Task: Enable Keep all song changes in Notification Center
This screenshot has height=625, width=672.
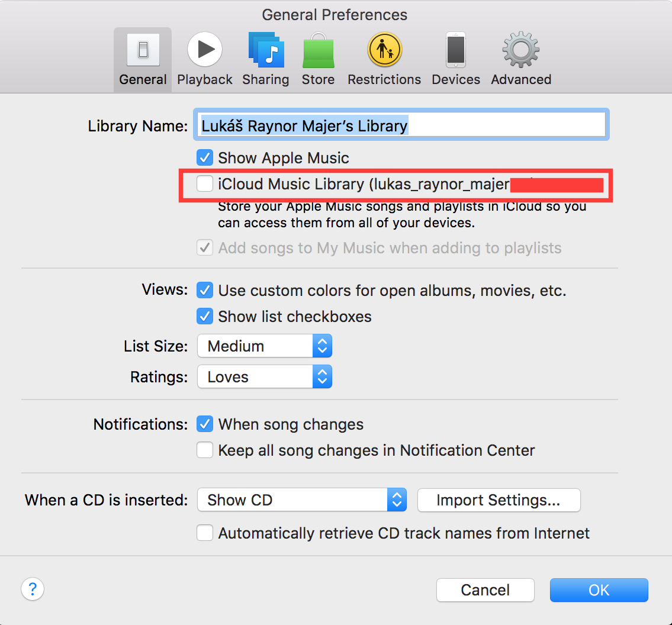Action: 205,450
